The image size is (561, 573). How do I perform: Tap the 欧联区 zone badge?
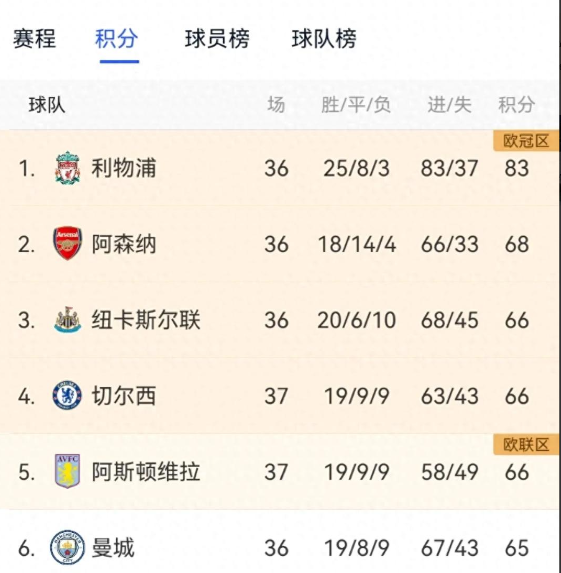(526, 444)
